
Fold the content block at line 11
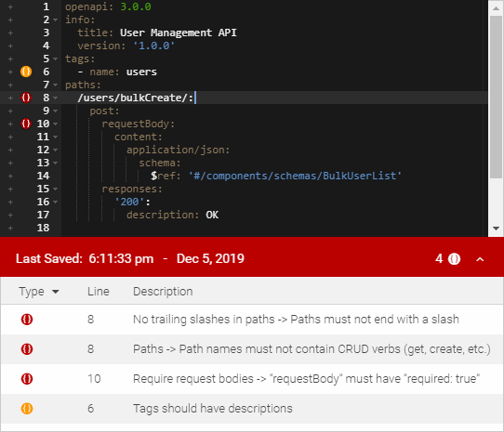click(55, 137)
